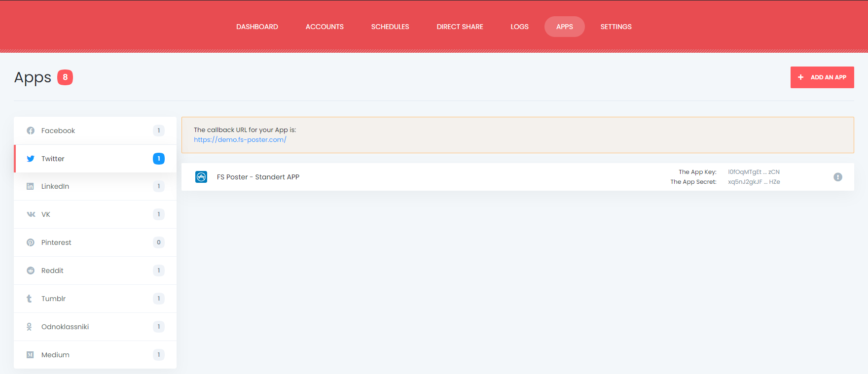Open the demo.fs-poster.com callback URL link
Screen dimensions: 868x374
click(x=240, y=139)
